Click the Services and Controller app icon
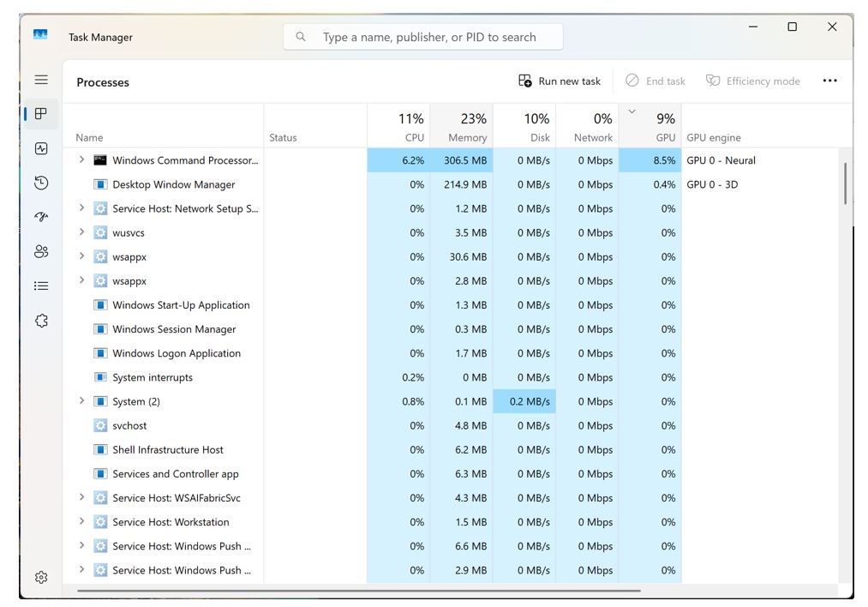 (100, 473)
